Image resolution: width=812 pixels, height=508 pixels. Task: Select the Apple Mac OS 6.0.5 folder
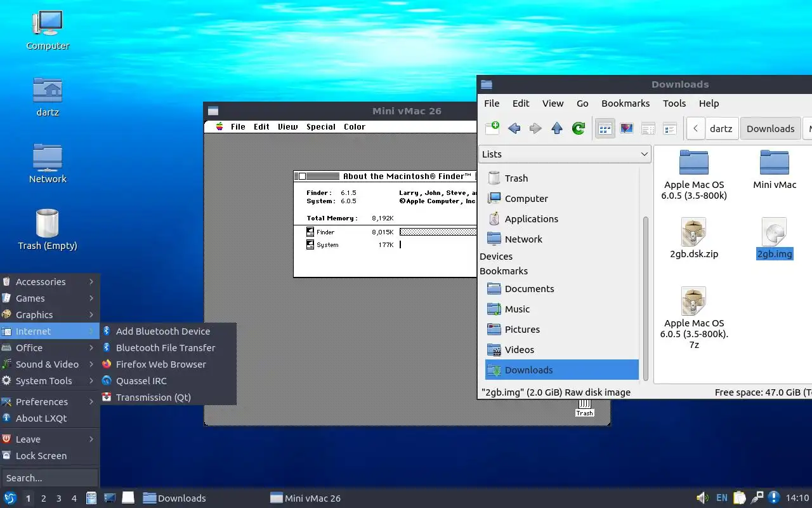pos(694,175)
